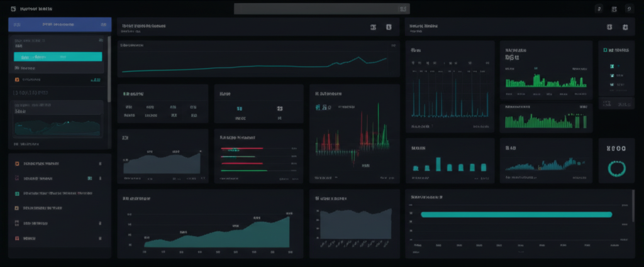Click the leftmost of three top-right header icons
This screenshot has height=267, width=644.
[598, 9]
